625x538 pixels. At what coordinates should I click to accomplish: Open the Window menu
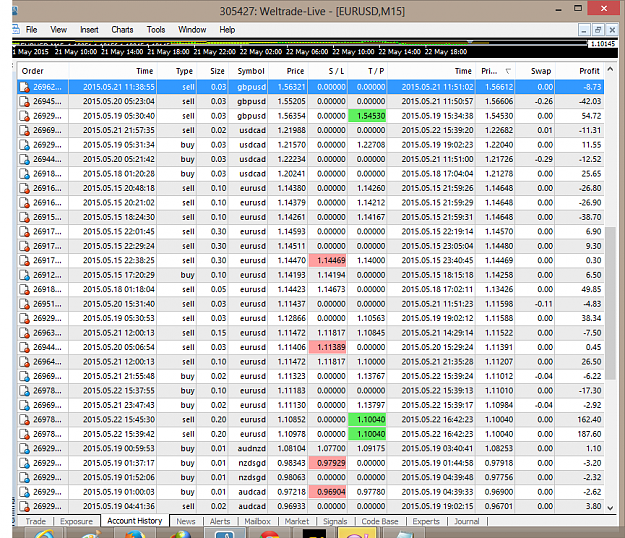coord(192,30)
